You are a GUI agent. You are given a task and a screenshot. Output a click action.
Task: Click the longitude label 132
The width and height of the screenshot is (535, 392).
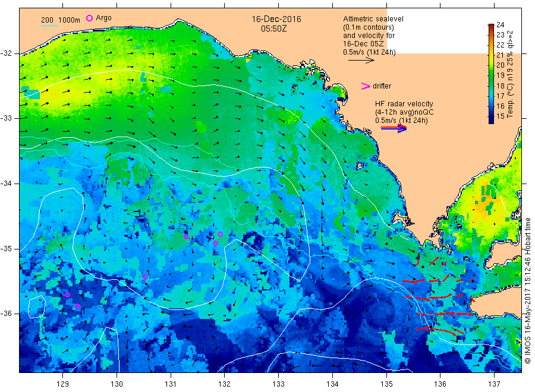[x=225, y=384]
